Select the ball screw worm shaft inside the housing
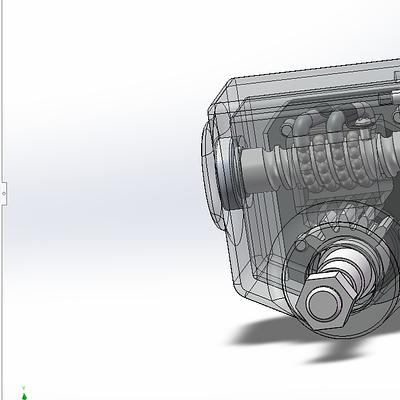400x400 pixels. pos(320,165)
